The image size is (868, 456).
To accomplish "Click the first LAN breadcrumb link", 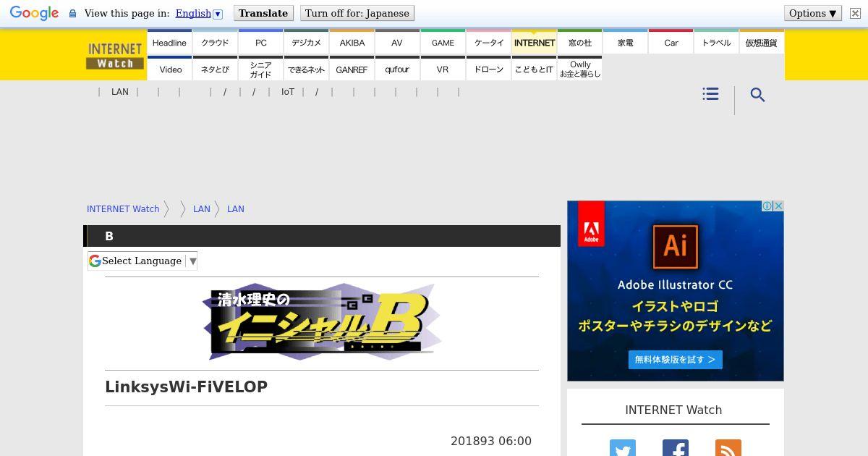I will (x=202, y=208).
